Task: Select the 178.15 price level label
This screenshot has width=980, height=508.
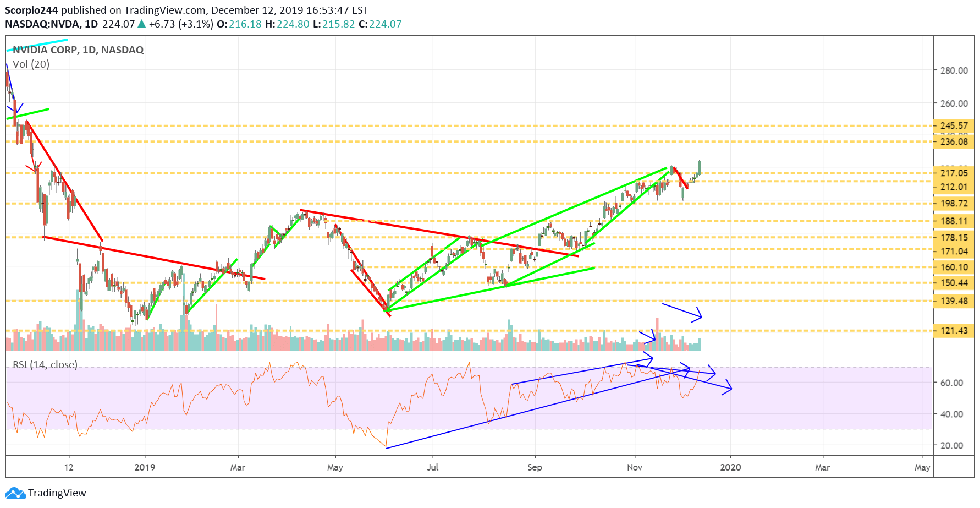Action: (x=954, y=237)
